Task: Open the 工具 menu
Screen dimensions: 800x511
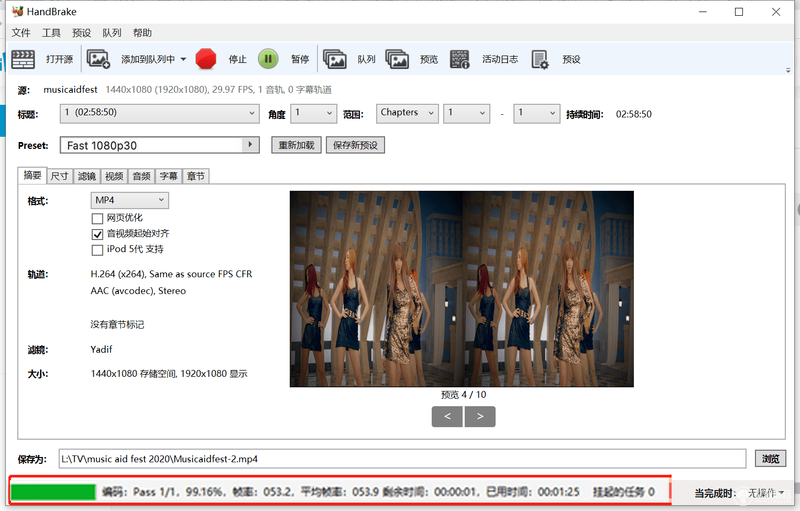Action: click(x=51, y=33)
